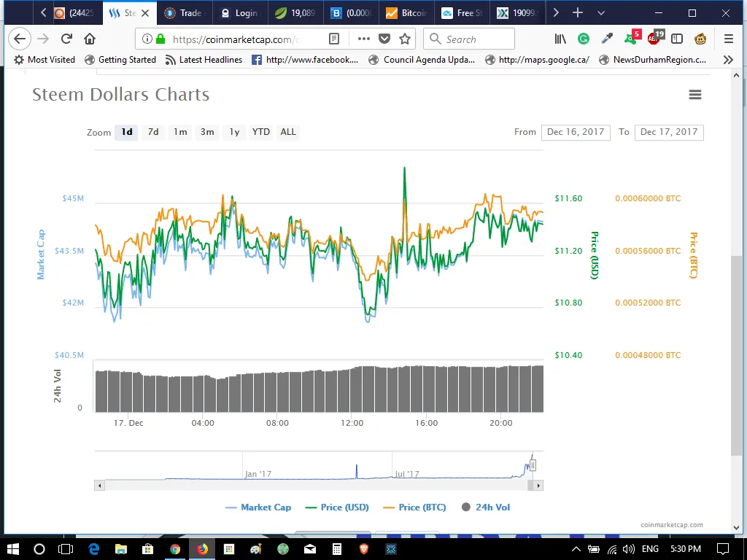Open the chart context hamburger menu
Viewport: 747px width, 560px height.
click(x=695, y=95)
